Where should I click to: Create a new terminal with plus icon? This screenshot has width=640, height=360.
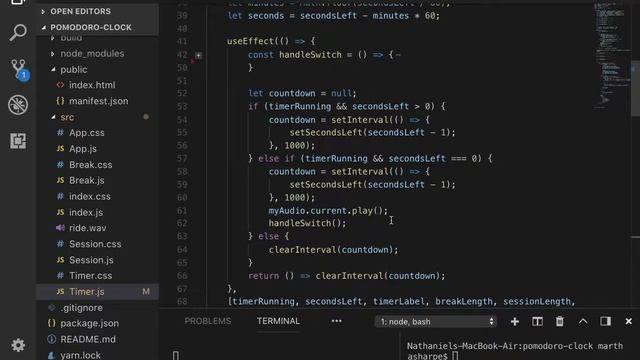coord(515,322)
